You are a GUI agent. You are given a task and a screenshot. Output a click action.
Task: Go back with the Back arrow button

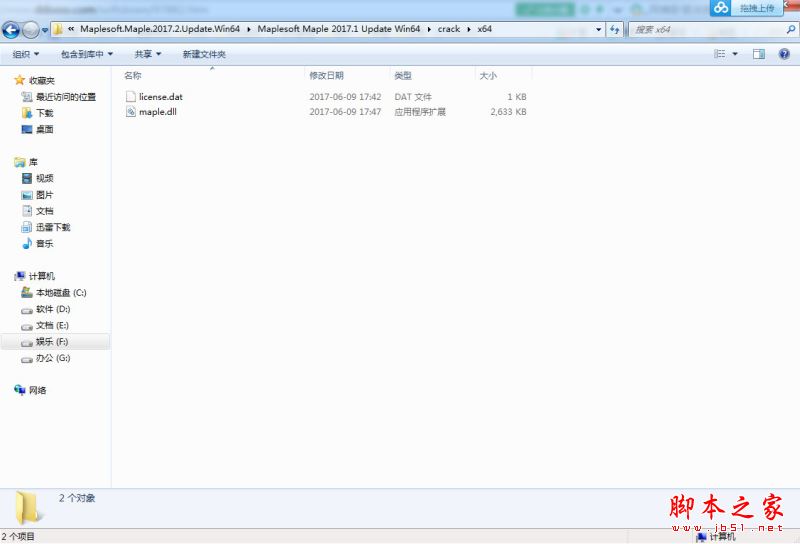coord(11,30)
